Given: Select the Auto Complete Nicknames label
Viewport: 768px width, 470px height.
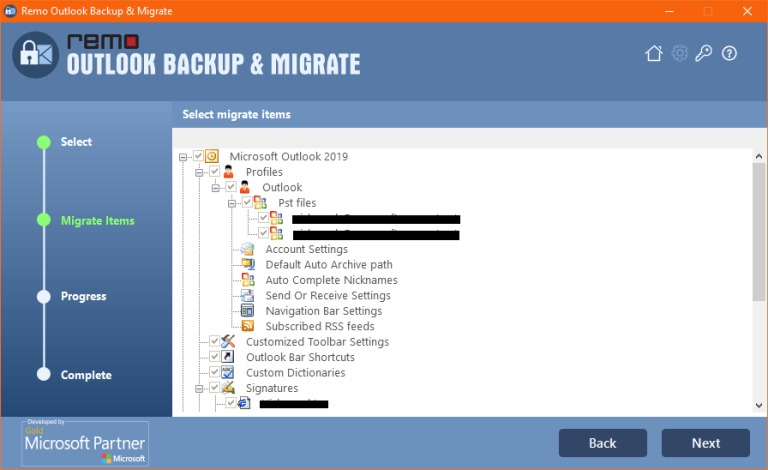Looking at the screenshot, I should pyautogui.click(x=331, y=280).
